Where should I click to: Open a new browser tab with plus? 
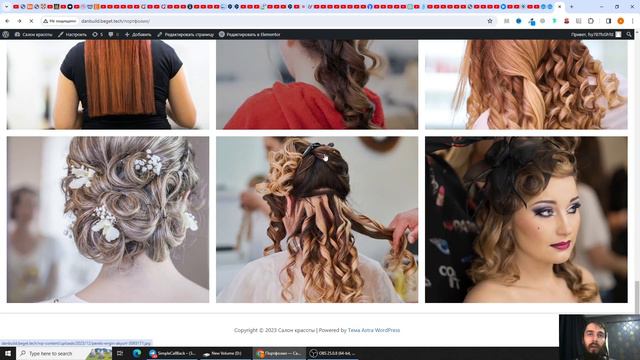571,7
